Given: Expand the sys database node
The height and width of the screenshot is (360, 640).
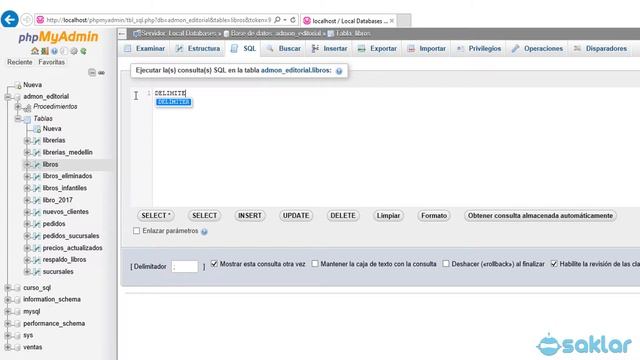Looking at the screenshot, I should point(8,336).
